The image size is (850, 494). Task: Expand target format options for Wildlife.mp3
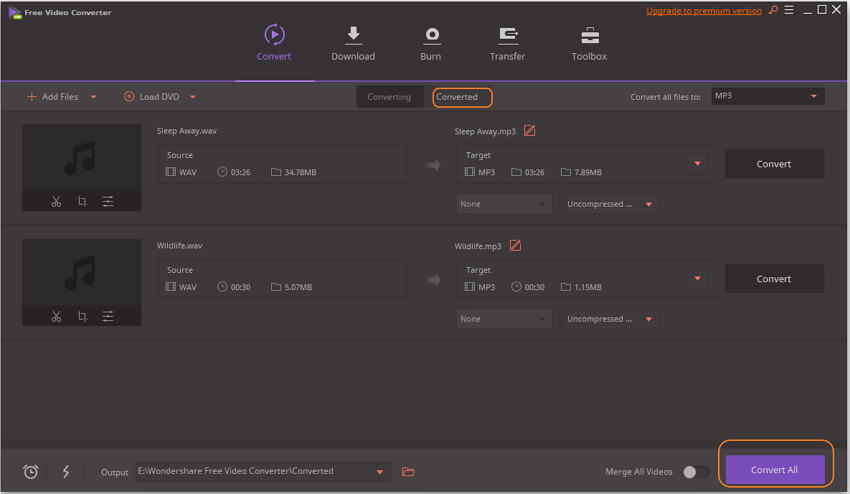(698, 278)
